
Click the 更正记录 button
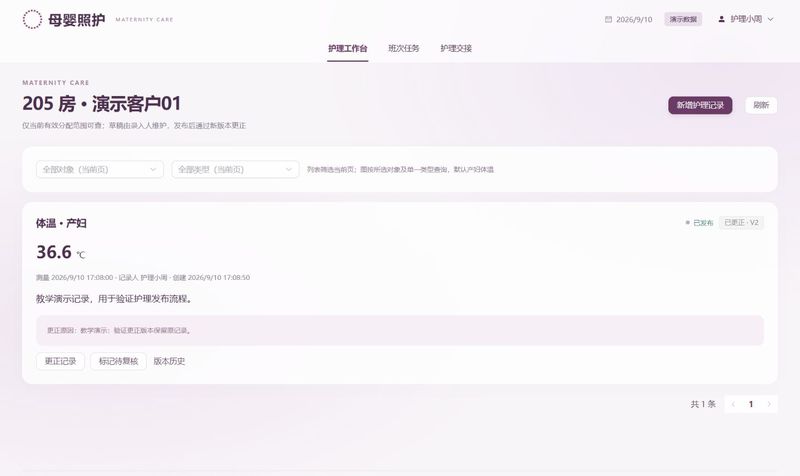60,361
